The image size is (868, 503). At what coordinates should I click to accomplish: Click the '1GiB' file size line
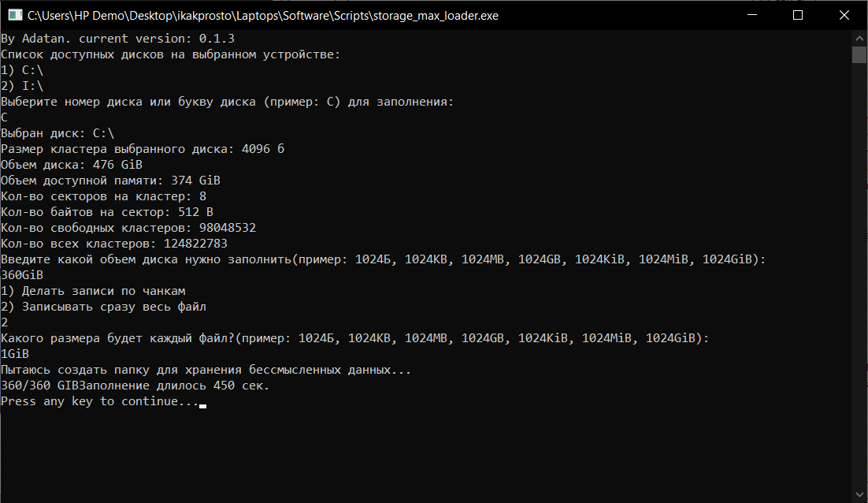point(15,354)
